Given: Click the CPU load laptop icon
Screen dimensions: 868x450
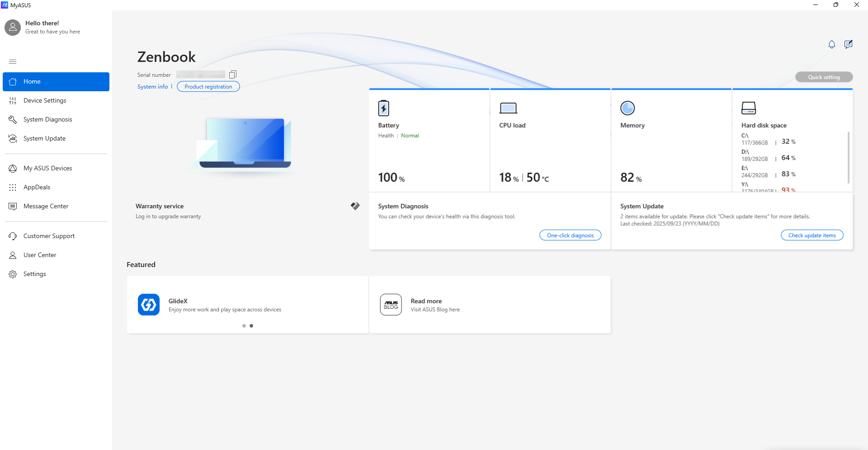Looking at the screenshot, I should 508,108.
